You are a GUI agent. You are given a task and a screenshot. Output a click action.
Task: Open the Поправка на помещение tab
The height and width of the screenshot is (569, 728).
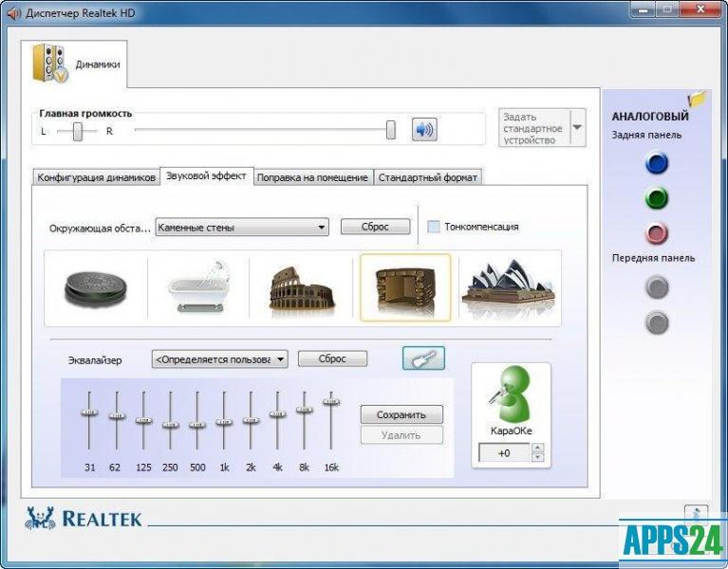(x=312, y=177)
